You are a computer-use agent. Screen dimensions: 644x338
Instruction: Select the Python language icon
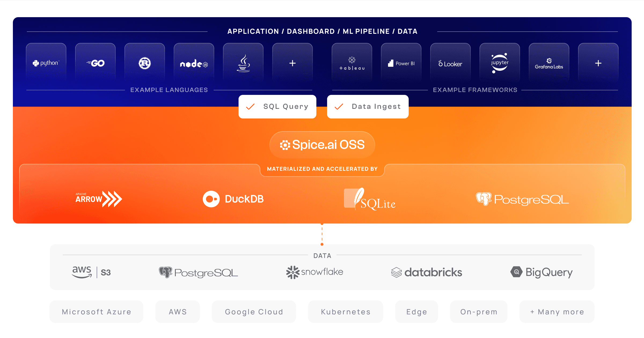coord(46,63)
